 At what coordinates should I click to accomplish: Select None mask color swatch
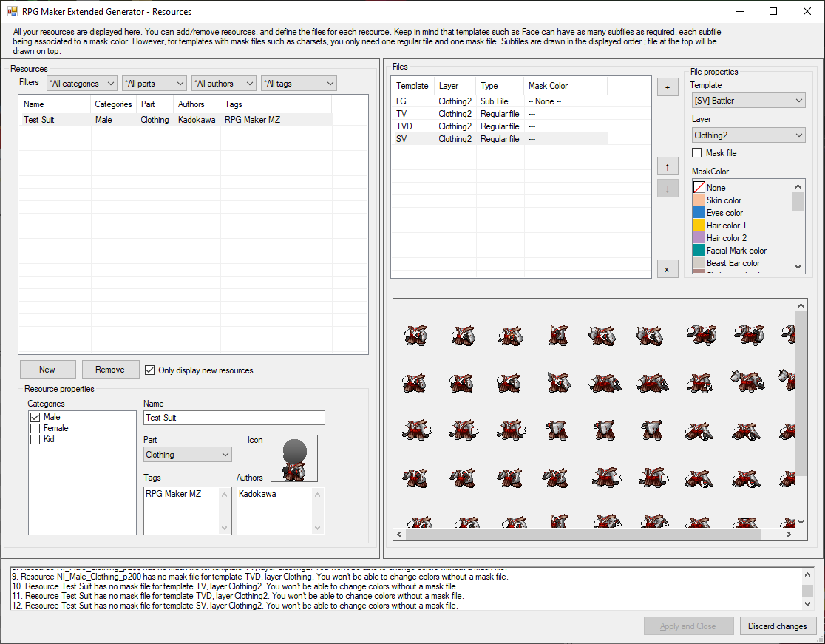point(699,187)
